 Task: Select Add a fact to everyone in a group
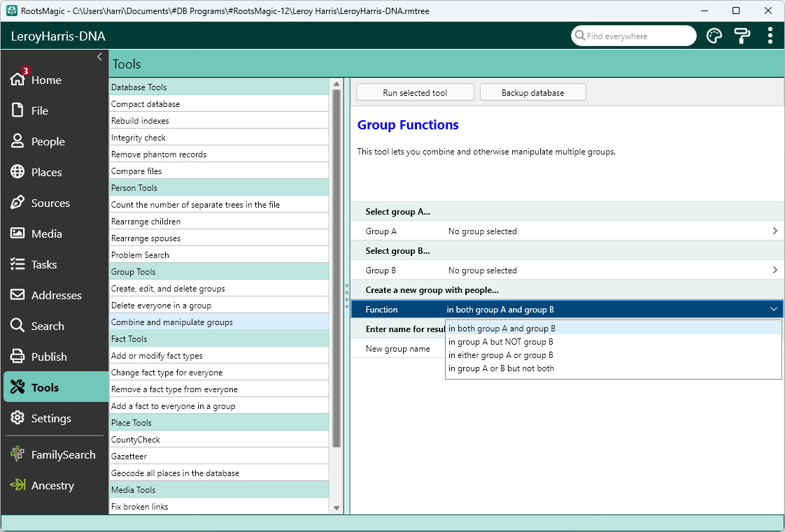[x=219, y=406]
